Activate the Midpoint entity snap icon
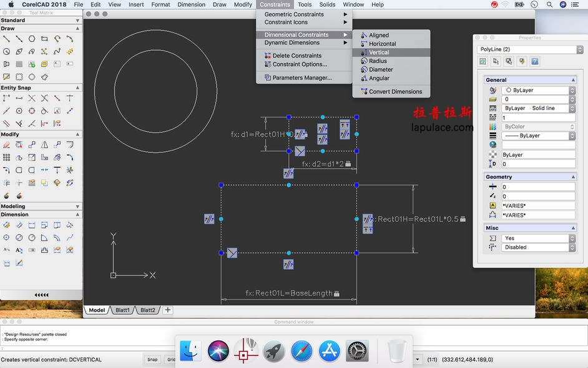This screenshot has width=588, height=368. pyautogui.click(x=19, y=98)
